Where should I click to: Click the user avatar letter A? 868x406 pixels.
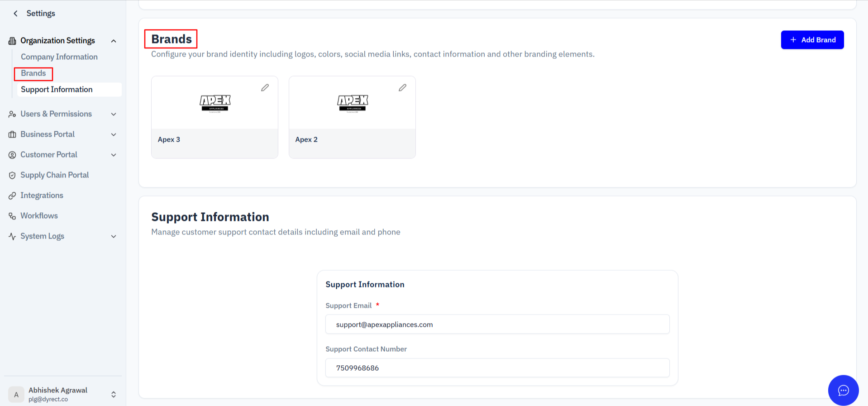[x=16, y=394]
